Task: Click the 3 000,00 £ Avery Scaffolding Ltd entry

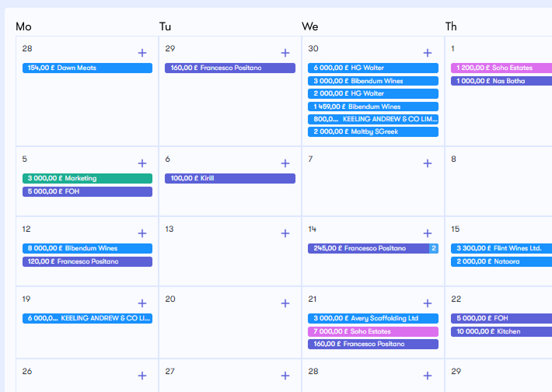Action: [x=373, y=318]
